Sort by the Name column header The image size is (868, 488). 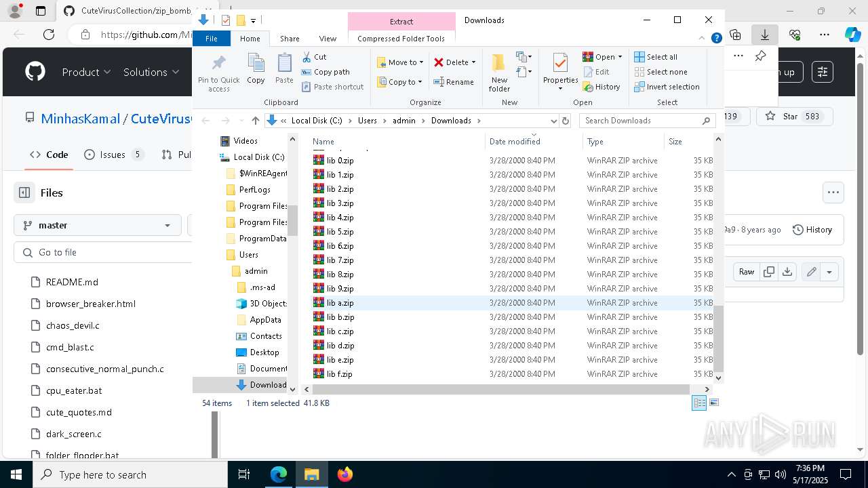tap(397, 142)
